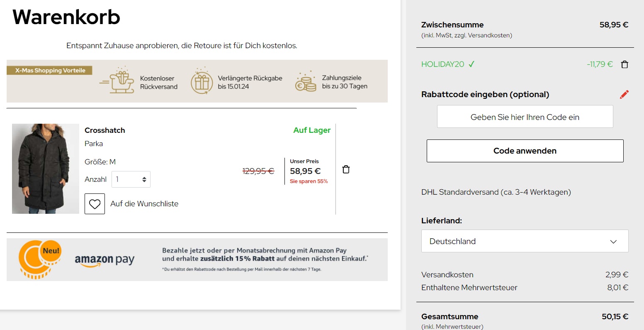Viewport: 644px width, 330px height.
Task: Click green checkmark beside HOLIDAY20
Action: coord(472,64)
